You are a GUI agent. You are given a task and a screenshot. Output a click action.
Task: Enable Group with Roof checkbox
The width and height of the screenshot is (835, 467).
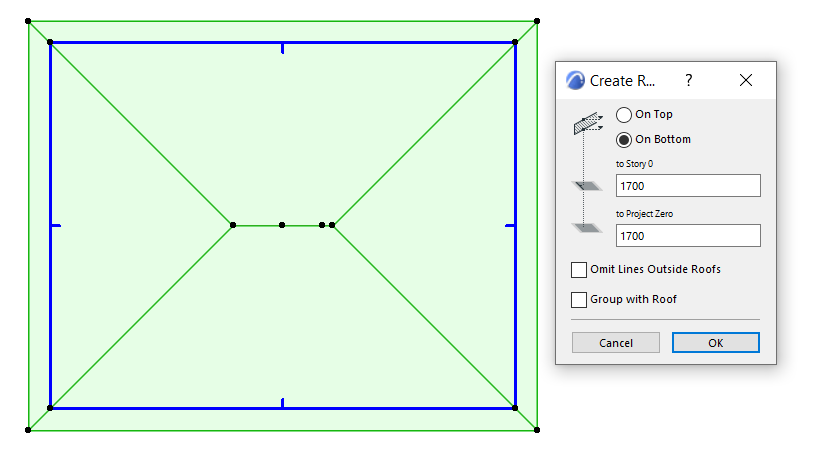579,300
